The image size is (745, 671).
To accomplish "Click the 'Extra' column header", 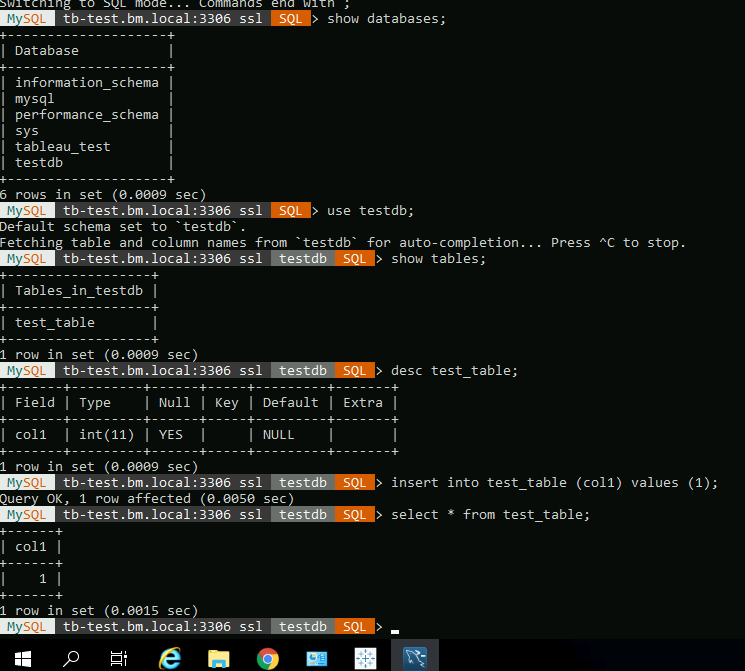I will pos(363,403).
